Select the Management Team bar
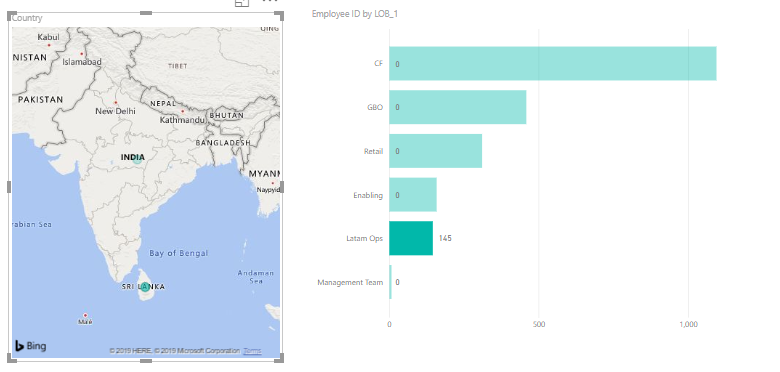Screen dimensions: 780x372 [390, 282]
